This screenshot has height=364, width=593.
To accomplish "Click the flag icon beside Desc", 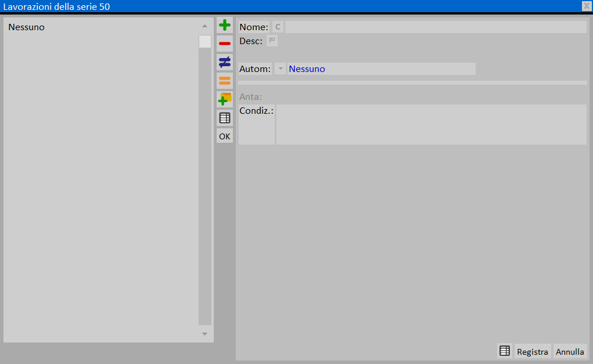I will 272,41.
